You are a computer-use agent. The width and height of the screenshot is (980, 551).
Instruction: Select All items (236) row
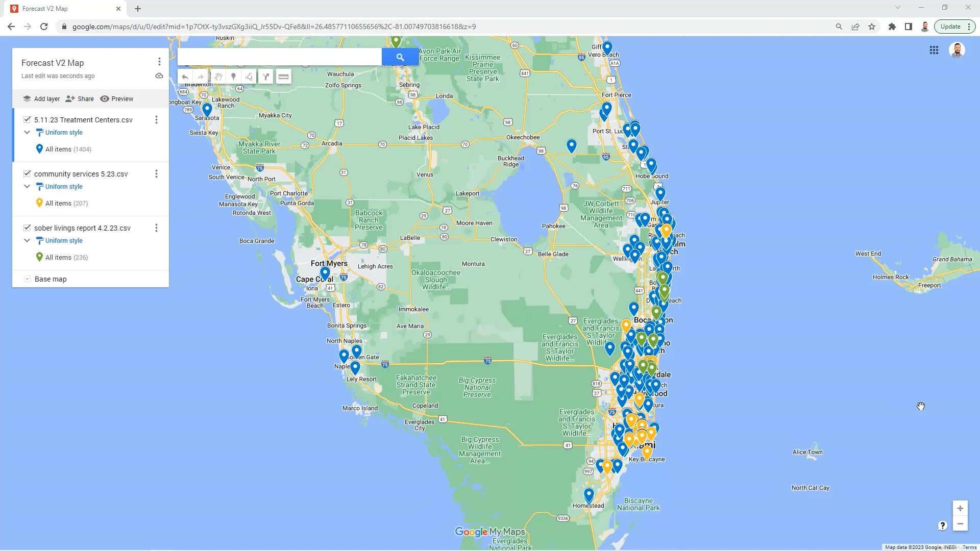tap(91, 258)
